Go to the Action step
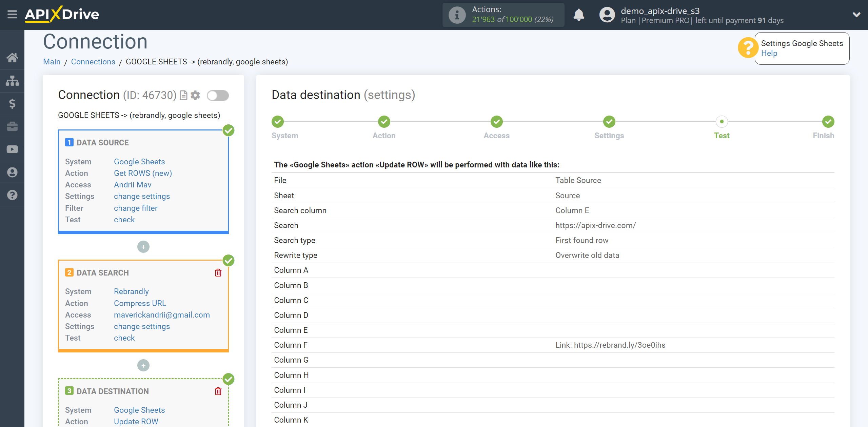The width and height of the screenshot is (868, 427). 384,122
